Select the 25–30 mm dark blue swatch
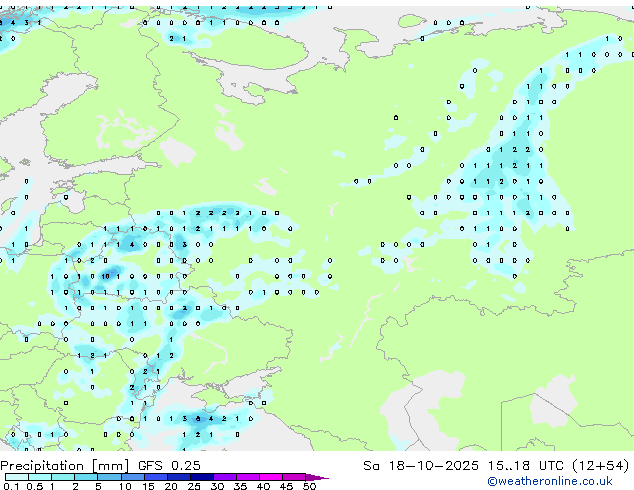 click(x=202, y=477)
